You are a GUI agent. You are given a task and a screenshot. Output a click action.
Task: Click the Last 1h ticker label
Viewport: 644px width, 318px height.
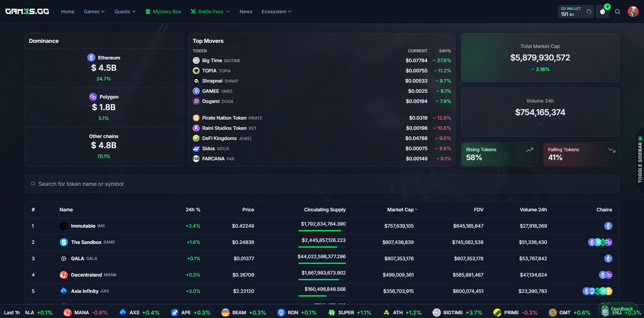pos(12,313)
